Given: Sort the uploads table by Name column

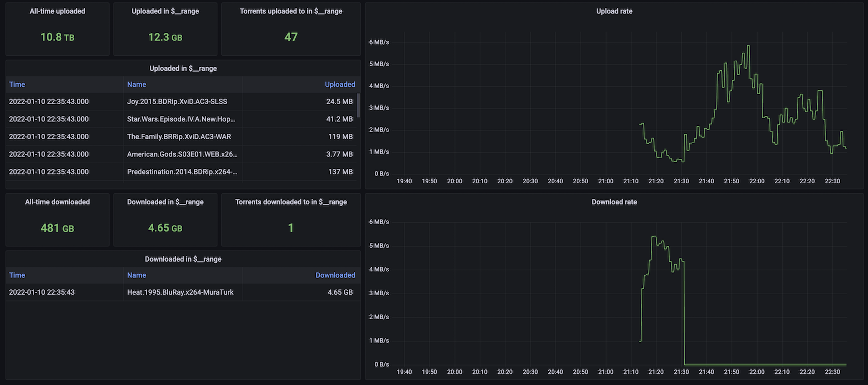Looking at the screenshot, I should tap(136, 85).
